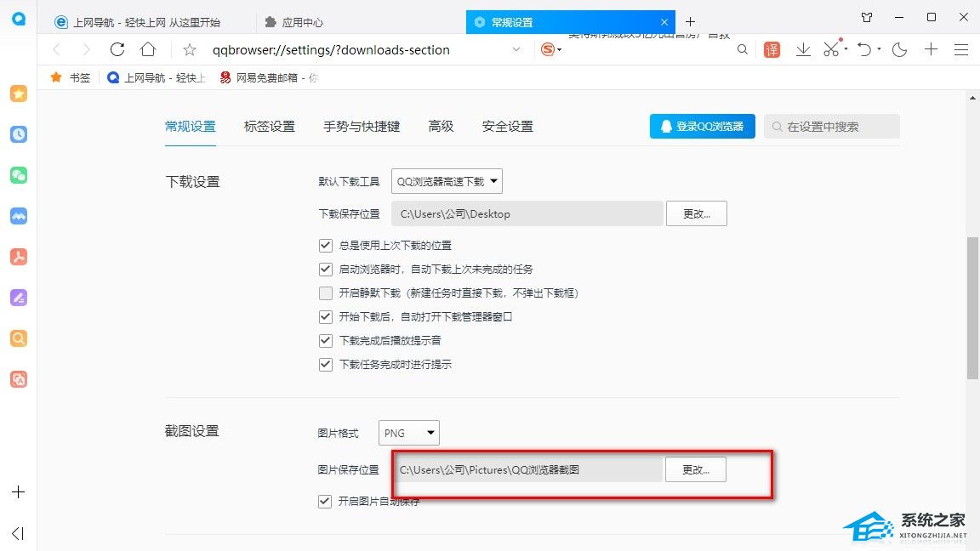Expand screenshot tool options arrow

(846, 48)
